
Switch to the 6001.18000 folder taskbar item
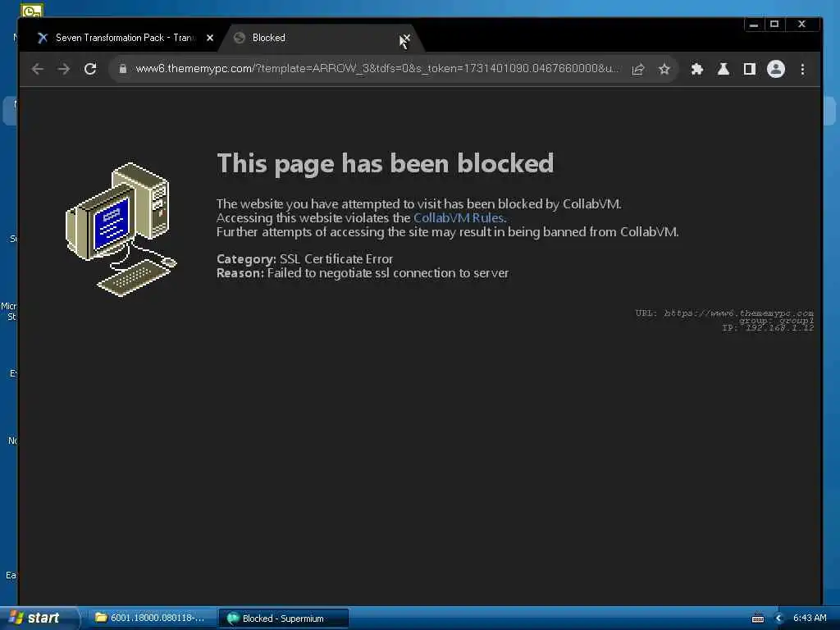point(151,618)
